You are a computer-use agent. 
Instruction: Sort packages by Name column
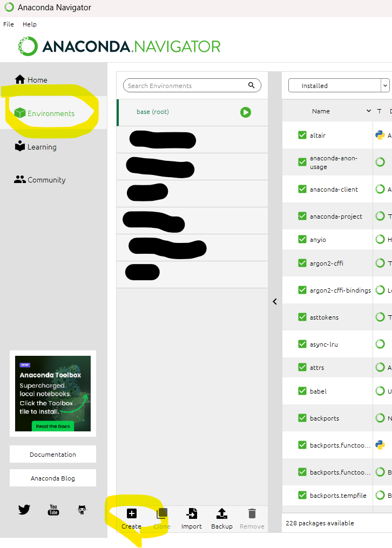321,111
